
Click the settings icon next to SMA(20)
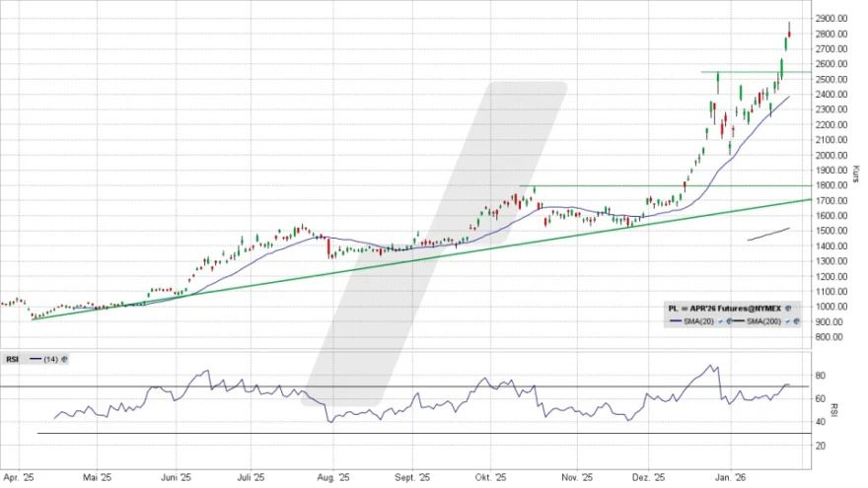pyautogui.click(x=728, y=322)
